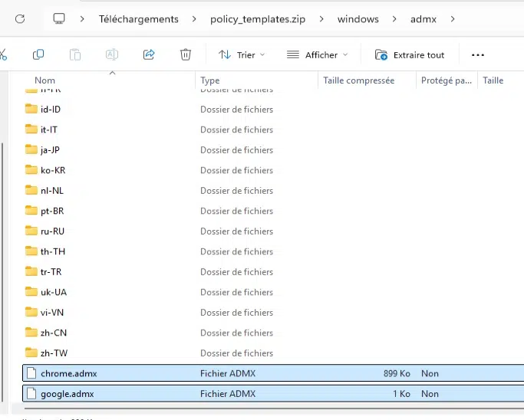This screenshot has width=524, height=420.
Task: Open the Trier sort dropdown
Action: click(x=242, y=54)
